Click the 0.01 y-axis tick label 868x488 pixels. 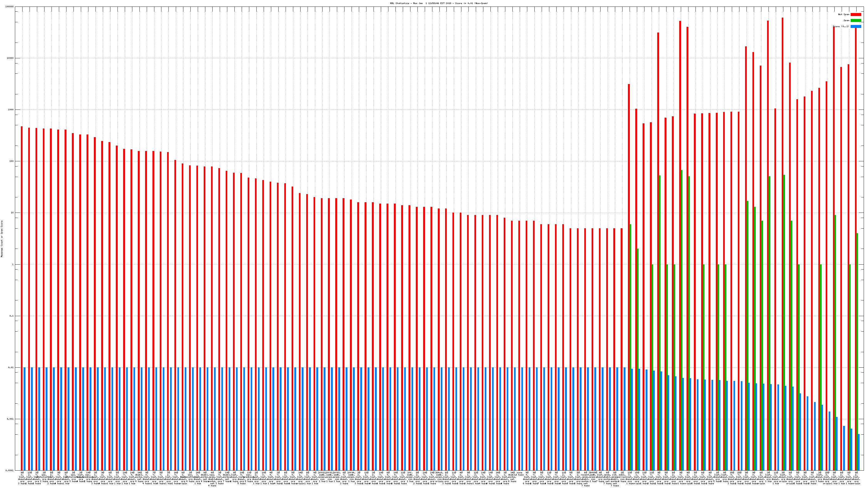coord(11,367)
